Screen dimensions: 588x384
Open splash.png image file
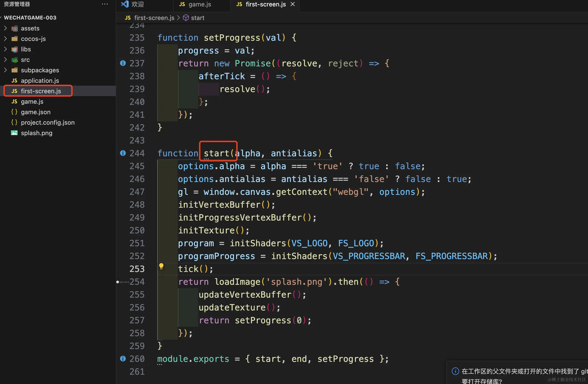coord(36,133)
